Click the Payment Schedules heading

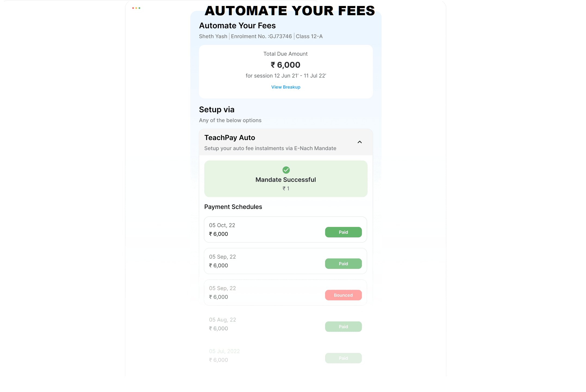pos(233,207)
